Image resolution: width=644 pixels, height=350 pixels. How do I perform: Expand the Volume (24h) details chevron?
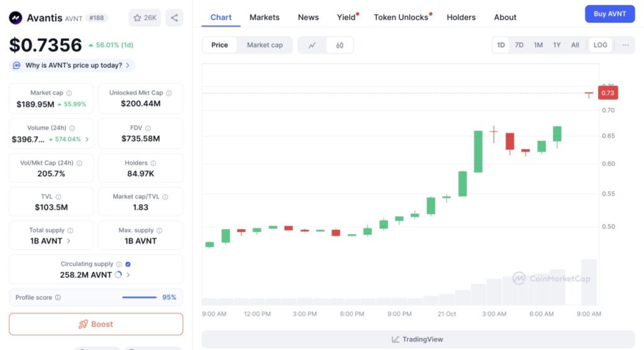(87, 139)
